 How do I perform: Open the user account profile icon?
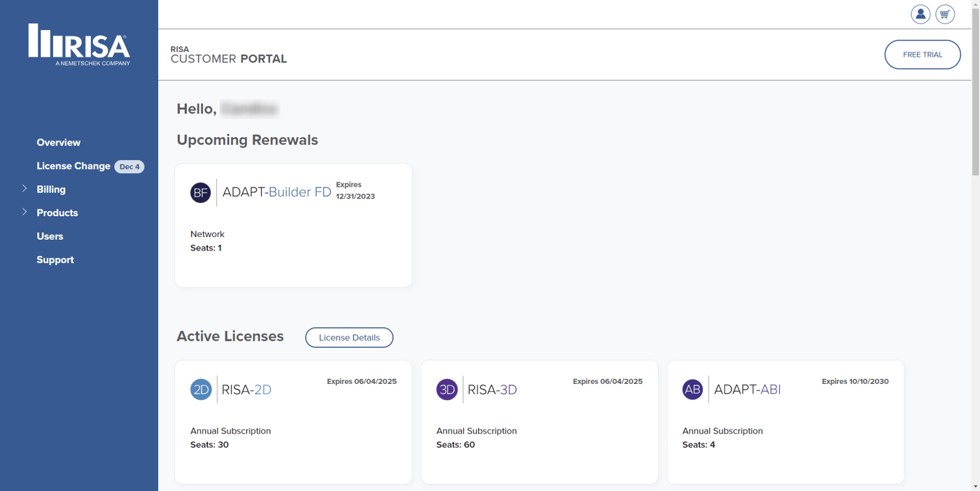(x=920, y=14)
